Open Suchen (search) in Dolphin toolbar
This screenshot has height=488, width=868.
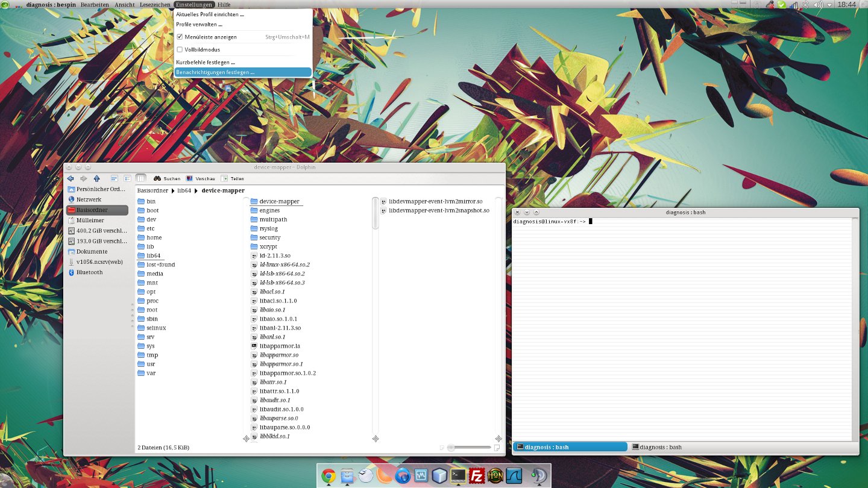coord(167,178)
